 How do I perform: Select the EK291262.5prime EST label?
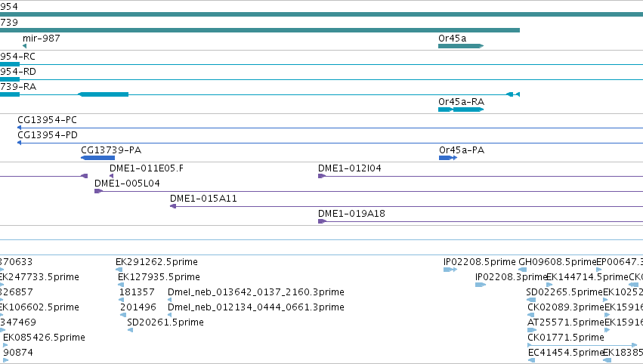(156, 262)
